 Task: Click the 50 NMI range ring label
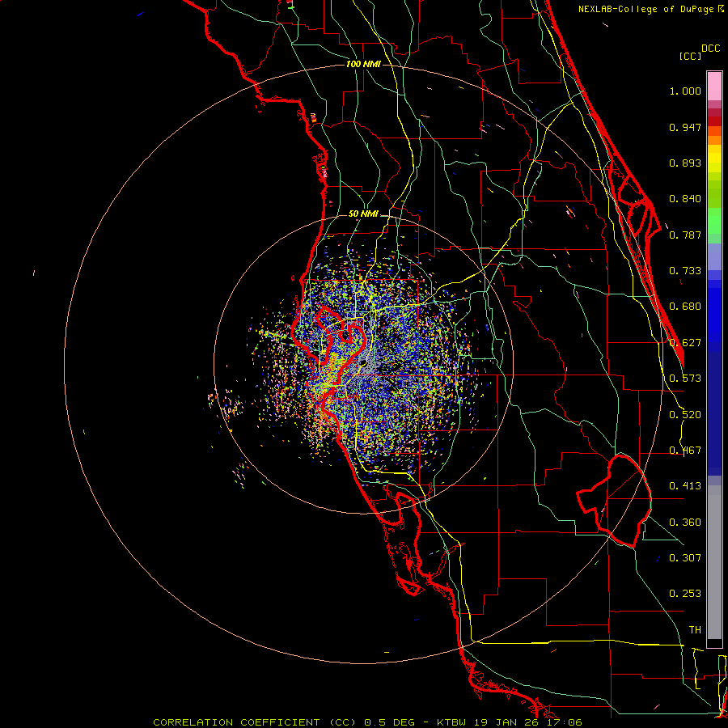pos(363,214)
